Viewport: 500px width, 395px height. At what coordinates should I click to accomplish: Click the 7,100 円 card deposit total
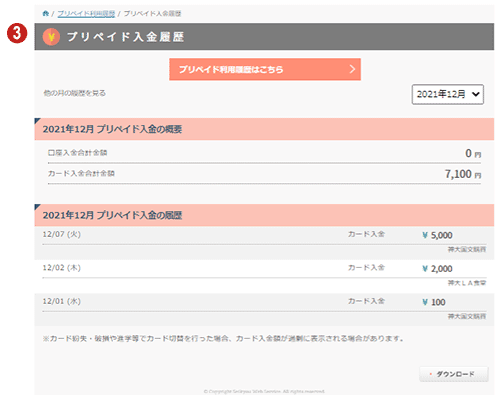pos(463,174)
